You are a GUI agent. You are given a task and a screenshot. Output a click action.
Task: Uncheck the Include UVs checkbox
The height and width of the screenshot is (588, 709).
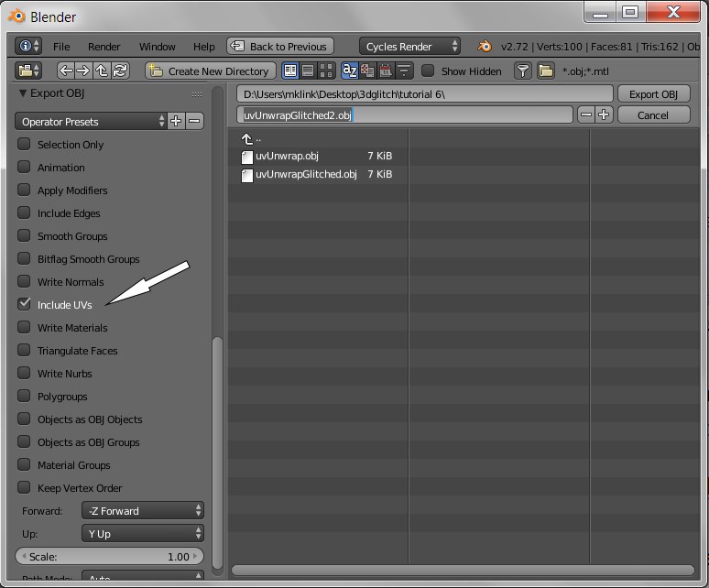click(x=25, y=304)
